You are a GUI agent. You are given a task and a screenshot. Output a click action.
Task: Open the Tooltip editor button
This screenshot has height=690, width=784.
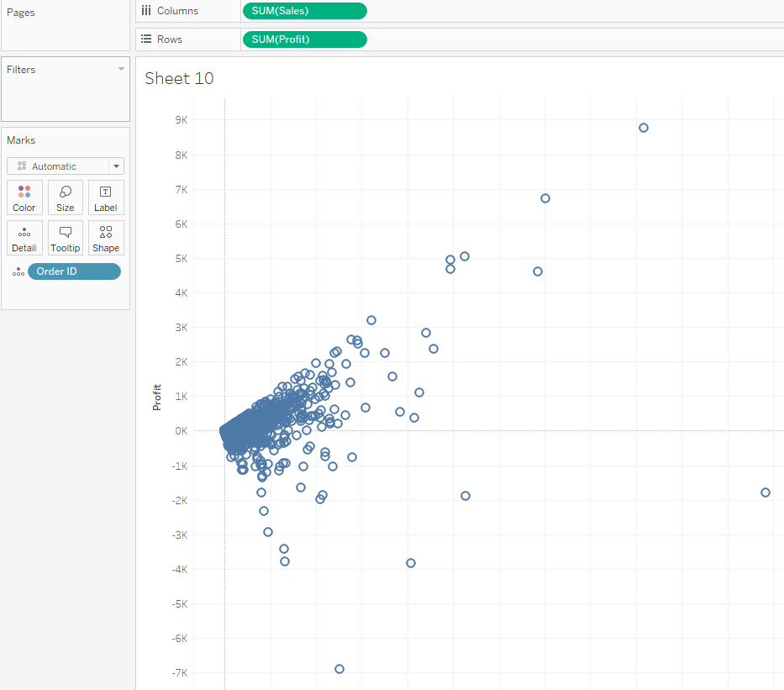tap(66, 238)
